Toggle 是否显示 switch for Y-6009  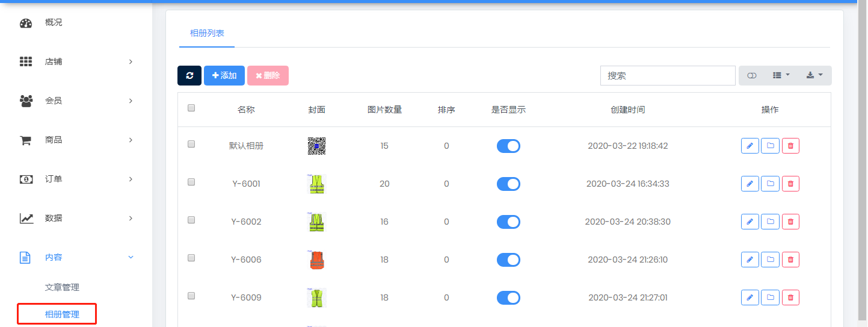(x=508, y=297)
